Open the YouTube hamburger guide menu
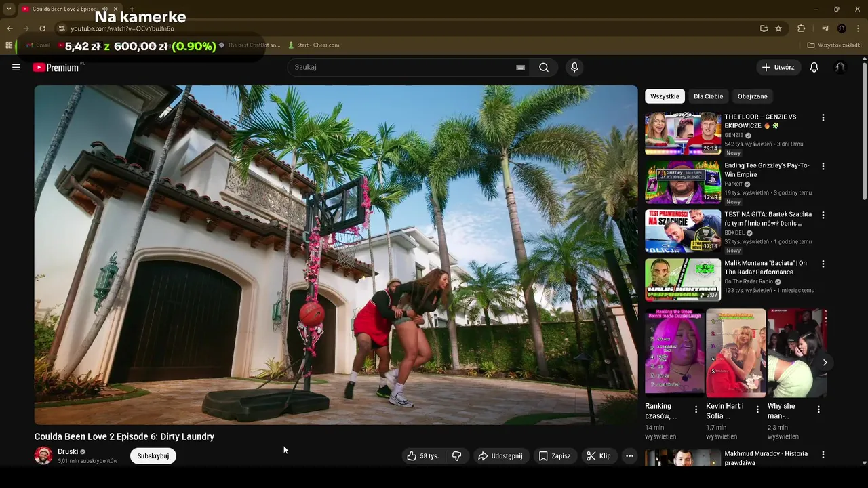This screenshot has width=868, height=488. 16,67
